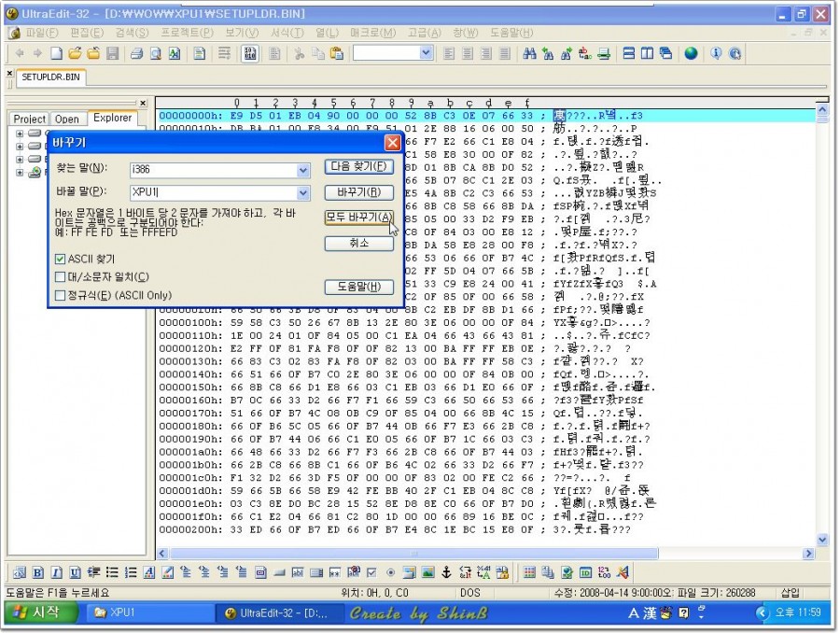Click the Windows 시작 start button
This screenshot has height=633, width=840.
click(x=41, y=612)
